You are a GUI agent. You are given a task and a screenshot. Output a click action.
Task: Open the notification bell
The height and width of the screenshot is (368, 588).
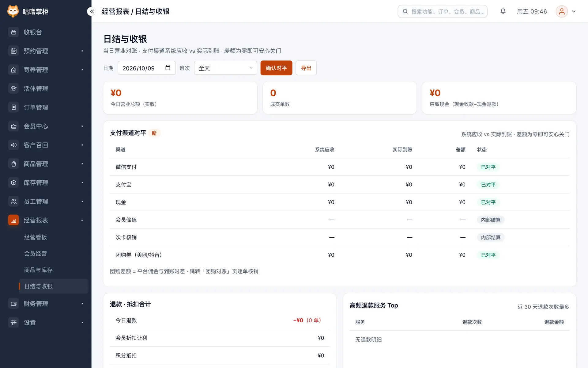pyautogui.click(x=503, y=11)
